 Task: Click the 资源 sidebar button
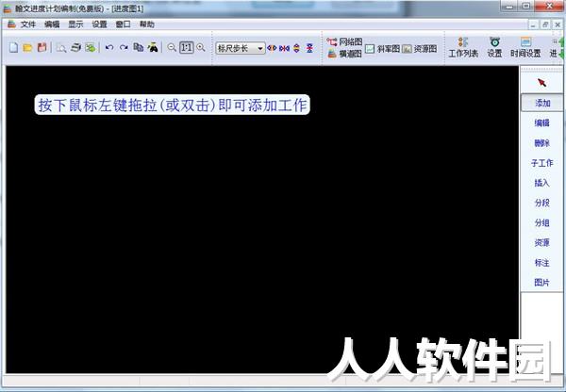tap(542, 243)
